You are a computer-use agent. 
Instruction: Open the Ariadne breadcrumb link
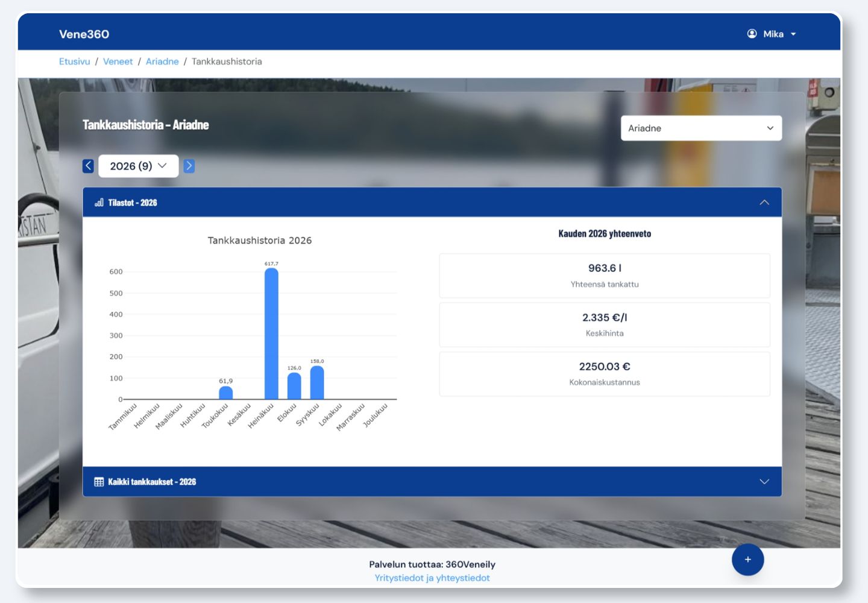click(x=162, y=62)
